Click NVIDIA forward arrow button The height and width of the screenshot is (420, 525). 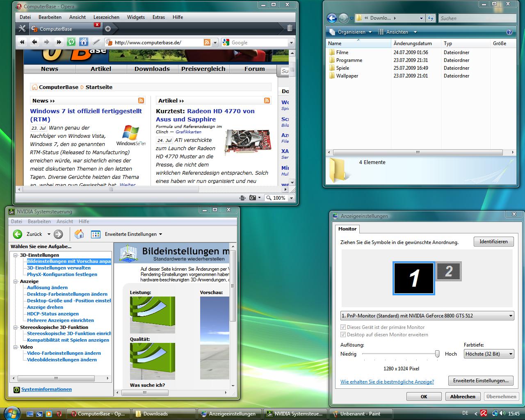[58, 234]
